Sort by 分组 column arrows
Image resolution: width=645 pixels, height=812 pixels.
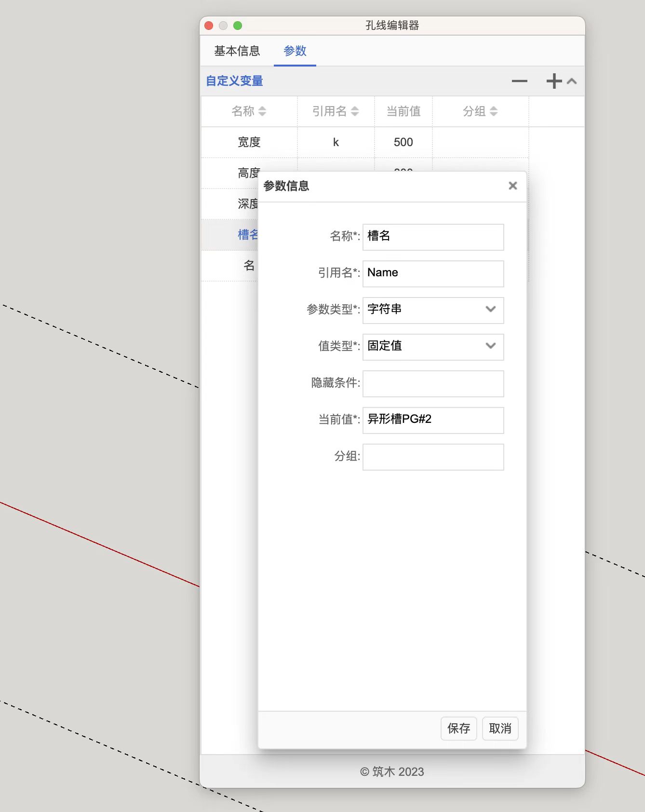(493, 111)
